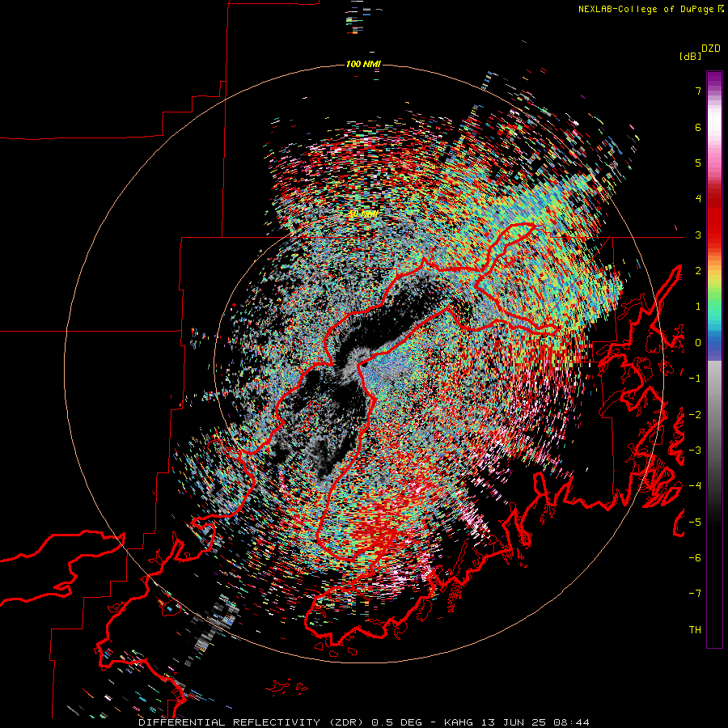The width and height of the screenshot is (728, 728).
Task: Click the 7 tick label on the scale
Action: click(x=698, y=91)
